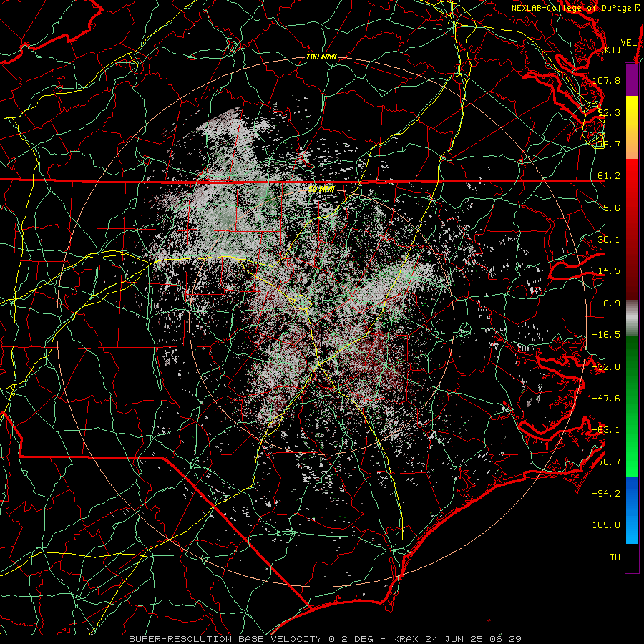The image size is (644, 644).
Task: Click the 30.1 velocity scale value
Action: pyautogui.click(x=609, y=240)
